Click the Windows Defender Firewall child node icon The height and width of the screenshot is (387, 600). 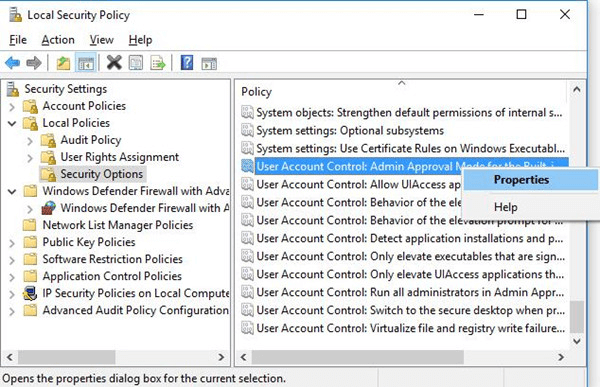pyautogui.click(x=49, y=208)
